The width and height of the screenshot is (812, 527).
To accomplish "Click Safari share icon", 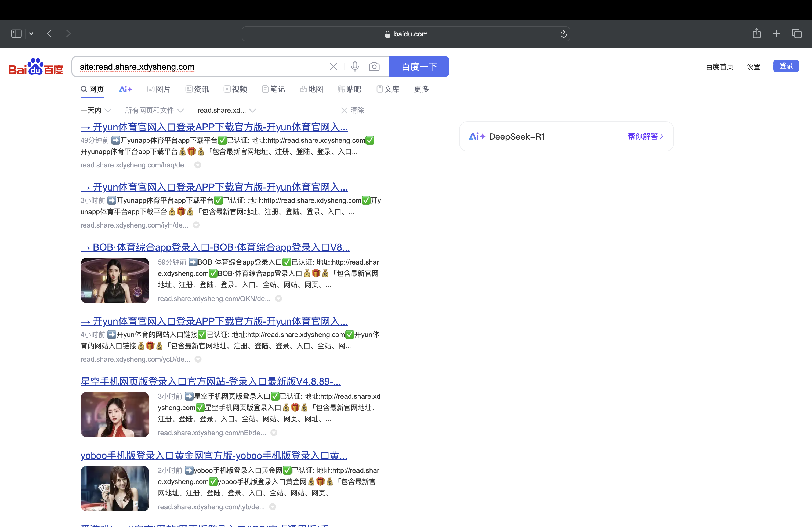I will pos(757,33).
